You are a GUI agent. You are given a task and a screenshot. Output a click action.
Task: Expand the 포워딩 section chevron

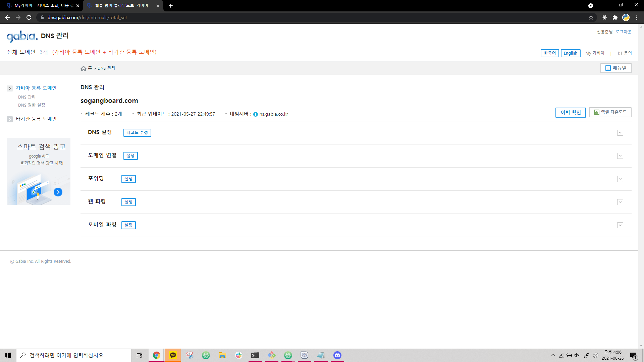(620, 179)
